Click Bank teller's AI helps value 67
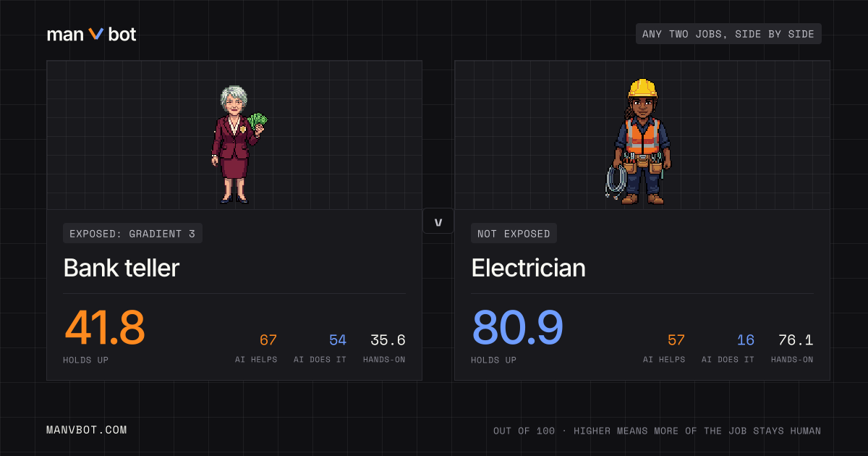 tap(268, 340)
